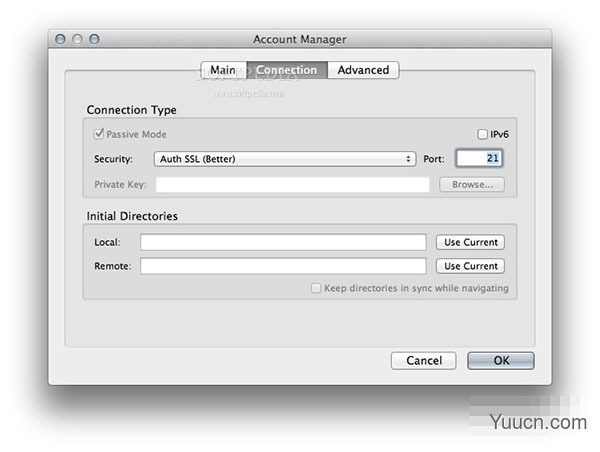Click the Port field showing 21
600x452 pixels.
tap(479, 158)
